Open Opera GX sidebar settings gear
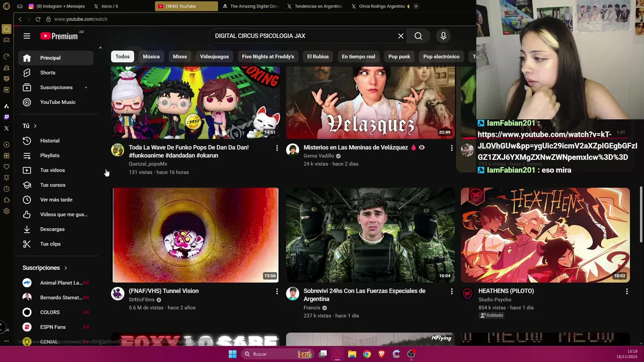 [7, 211]
